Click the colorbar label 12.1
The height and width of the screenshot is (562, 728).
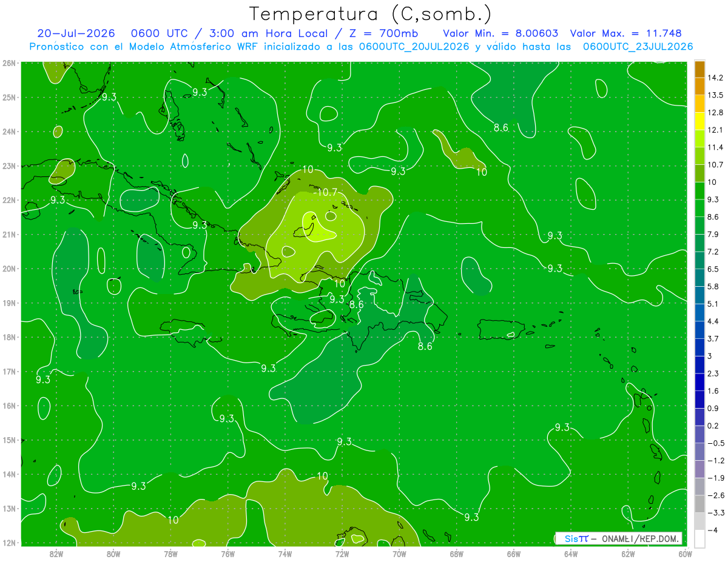(x=715, y=130)
